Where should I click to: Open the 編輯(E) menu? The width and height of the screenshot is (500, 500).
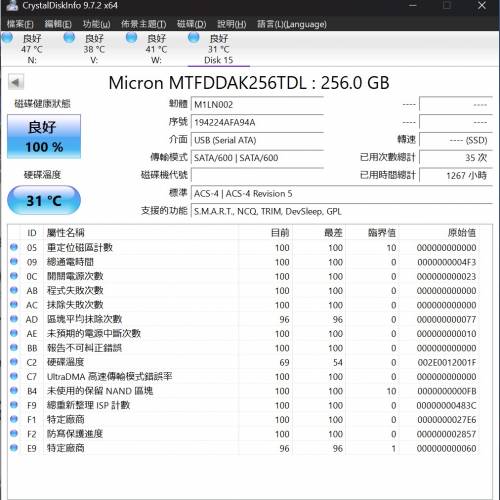coord(58,24)
